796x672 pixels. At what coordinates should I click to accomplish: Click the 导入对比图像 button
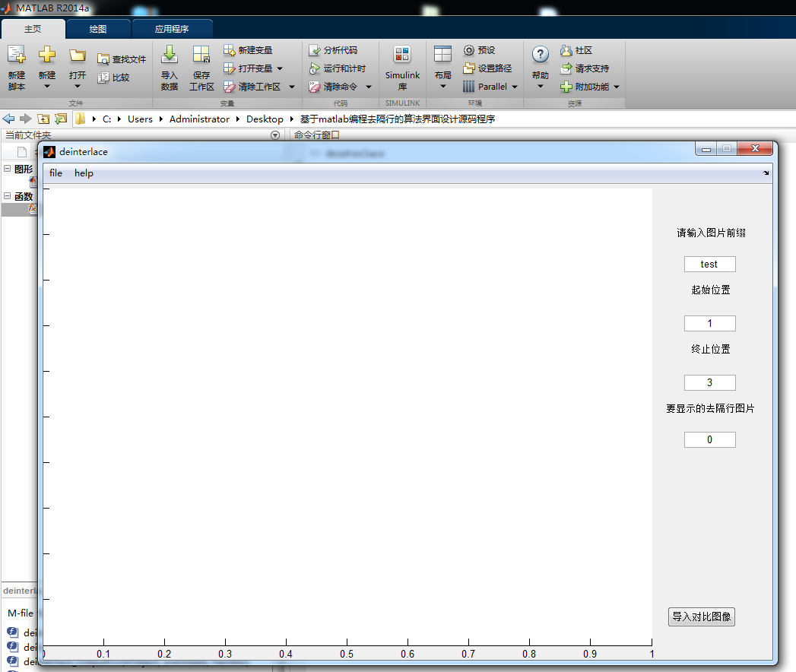tap(702, 617)
